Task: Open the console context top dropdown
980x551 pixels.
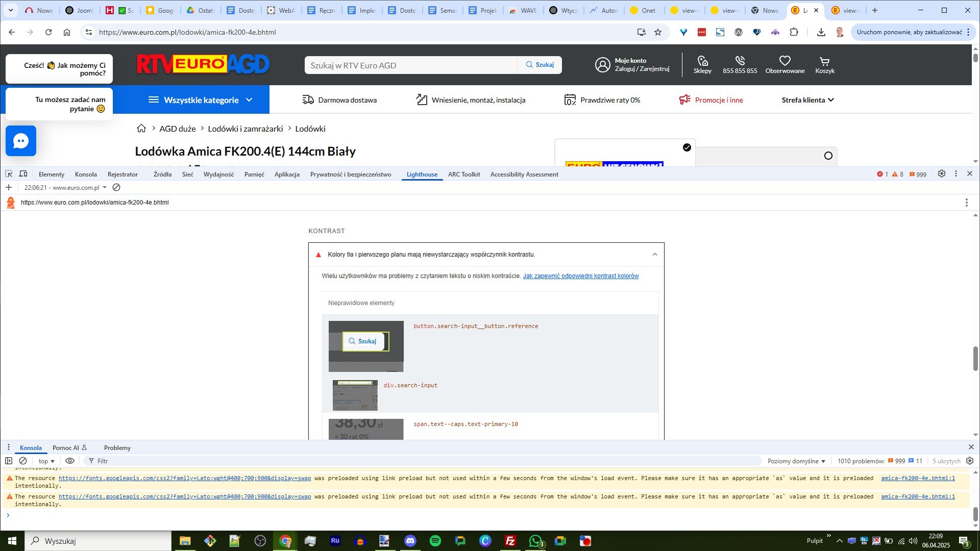Action: 46,461
